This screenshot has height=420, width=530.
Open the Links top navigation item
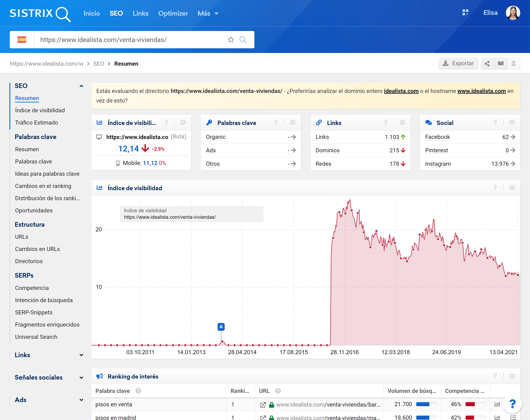click(140, 13)
